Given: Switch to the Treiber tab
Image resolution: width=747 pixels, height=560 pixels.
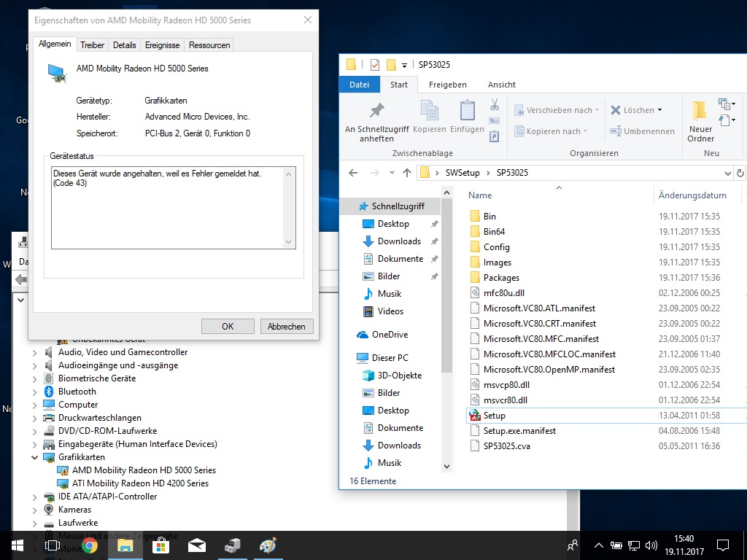Looking at the screenshot, I should point(92,44).
